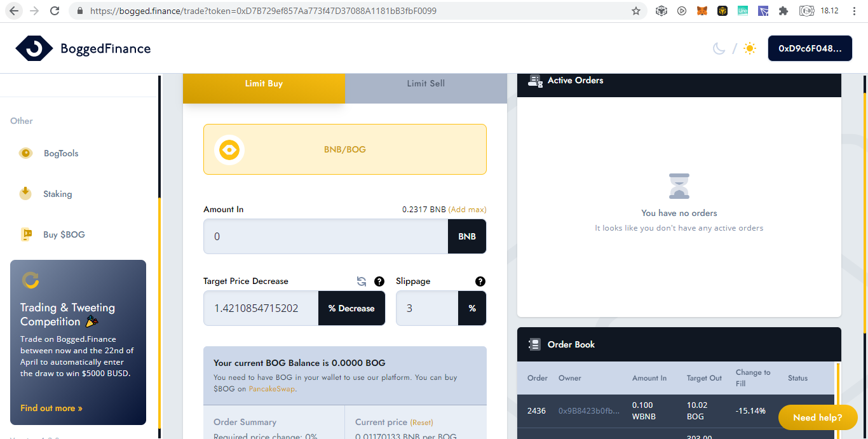868x439 pixels.
Task: Open Buy $BOG in sidebar
Action: (x=64, y=234)
